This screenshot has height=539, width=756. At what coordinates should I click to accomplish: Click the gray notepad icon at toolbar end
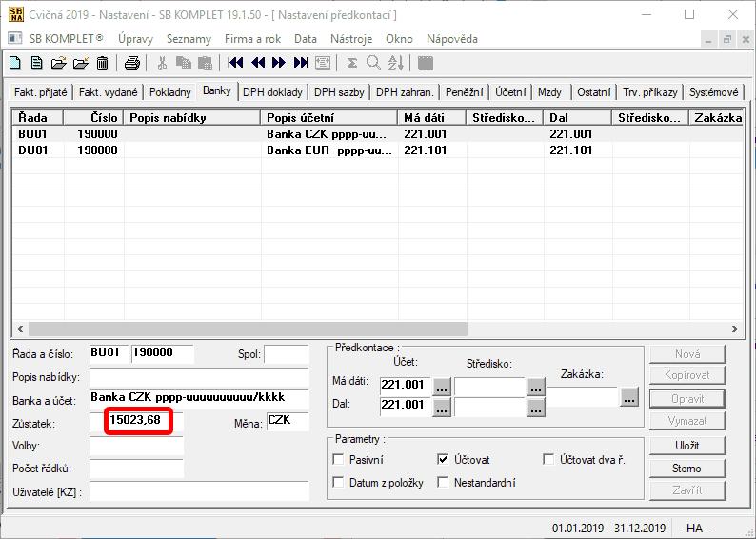click(x=426, y=63)
